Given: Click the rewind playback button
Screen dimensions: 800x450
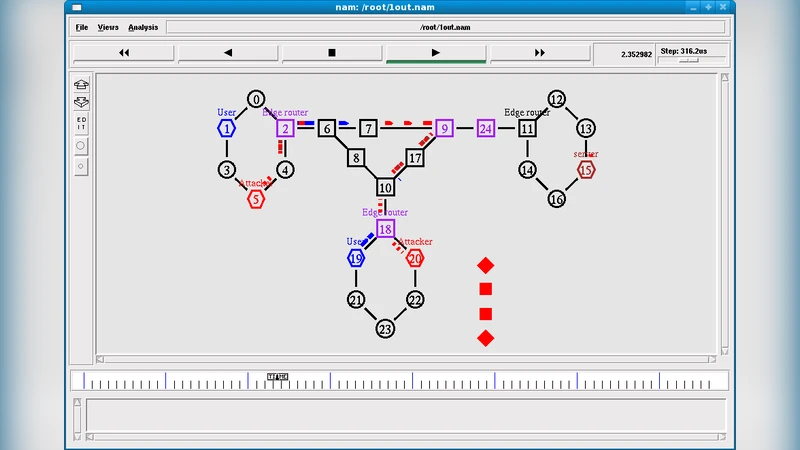Looking at the screenshot, I should (124, 53).
